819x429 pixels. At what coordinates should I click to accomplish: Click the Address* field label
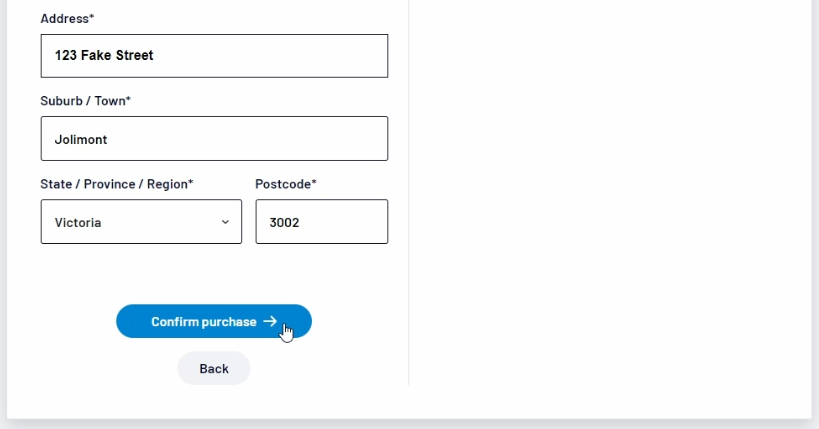pos(64,18)
